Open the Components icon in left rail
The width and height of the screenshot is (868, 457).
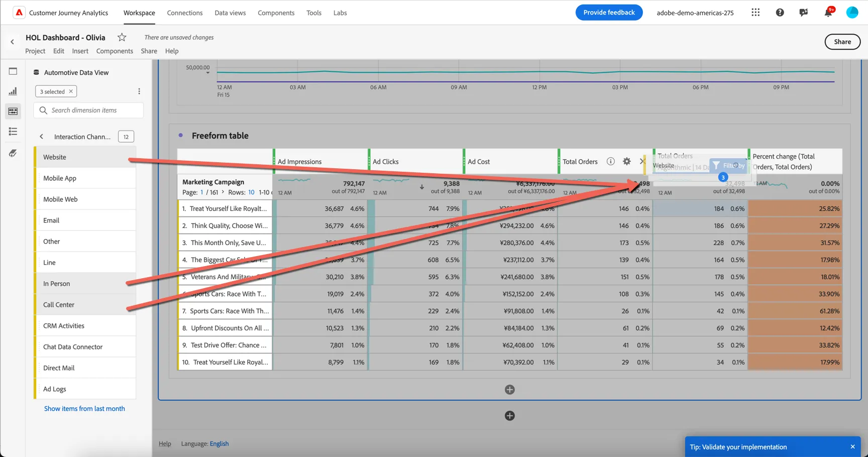click(x=13, y=111)
